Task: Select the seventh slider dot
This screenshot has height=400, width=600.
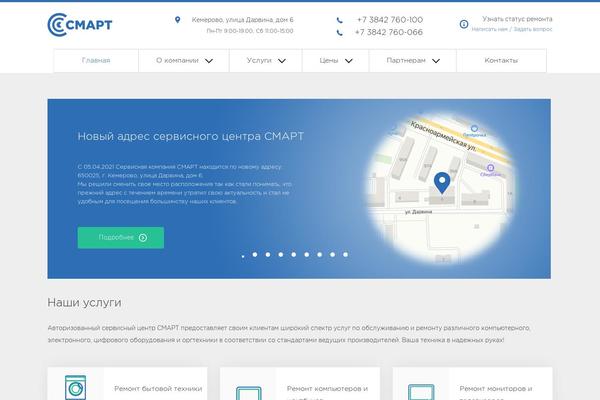Action: [x=320, y=255]
